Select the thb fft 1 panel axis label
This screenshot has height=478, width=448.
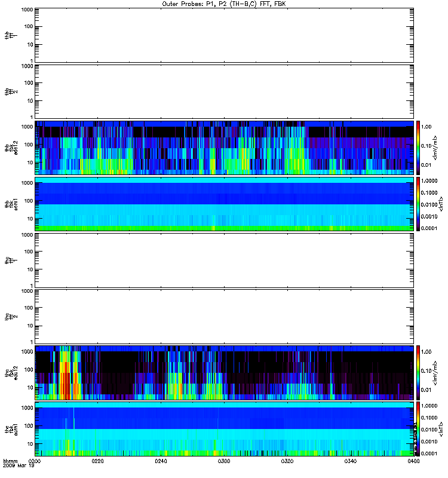pos(11,35)
